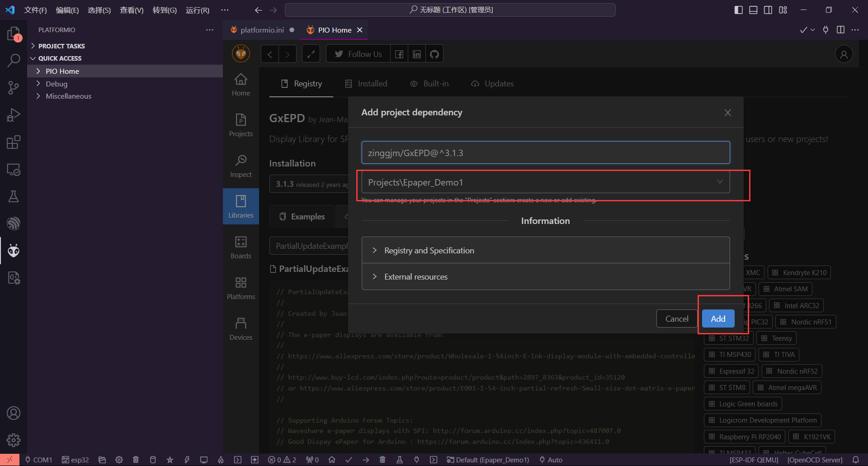This screenshot has height=466, width=868.
Task: Open the Manage gear in activity bar
Action: point(14,440)
